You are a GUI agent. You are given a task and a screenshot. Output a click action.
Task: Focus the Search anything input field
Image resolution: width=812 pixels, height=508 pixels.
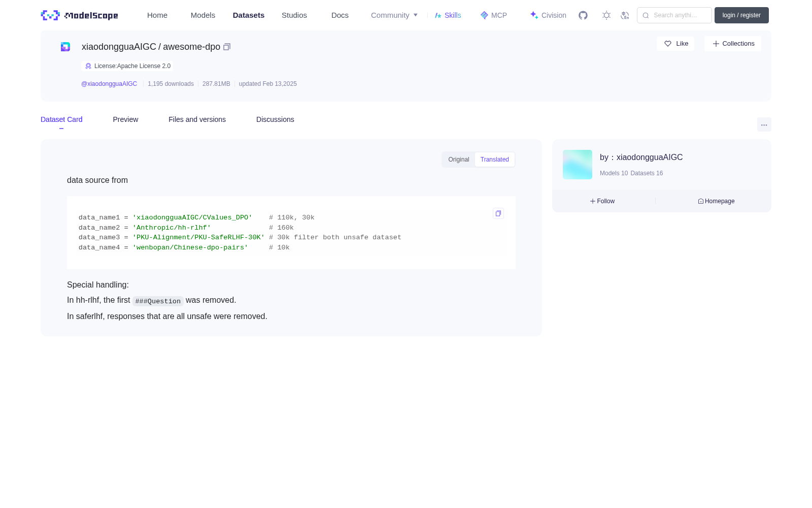pyautogui.click(x=674, y=15)
